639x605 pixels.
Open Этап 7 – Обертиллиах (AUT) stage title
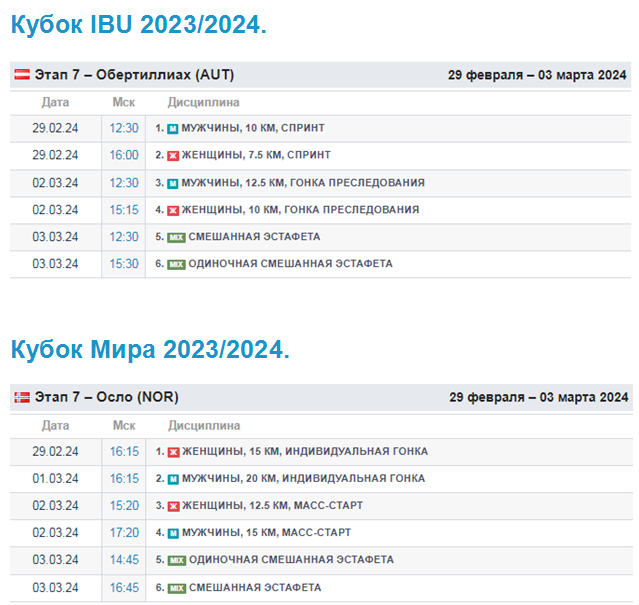(x=134, y=75)
